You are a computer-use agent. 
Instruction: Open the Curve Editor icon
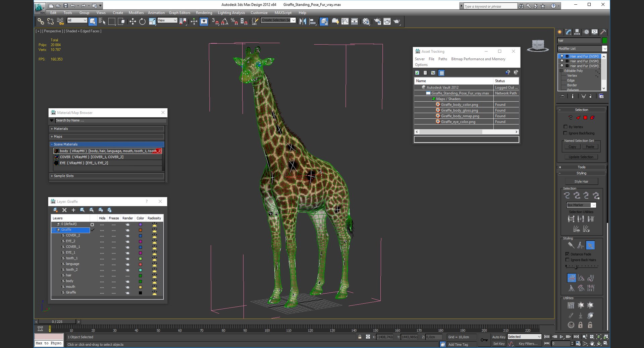[345, 21]
